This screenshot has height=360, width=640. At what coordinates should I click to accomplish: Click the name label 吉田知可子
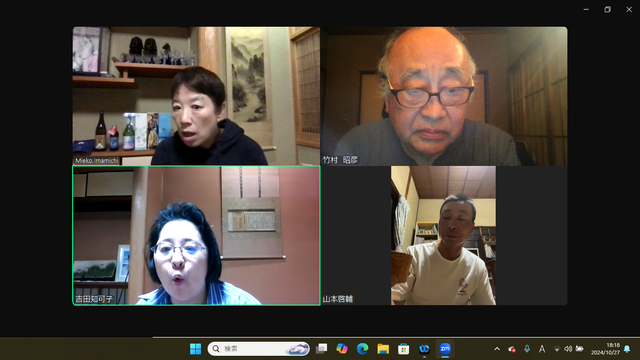tap(94, 299)
